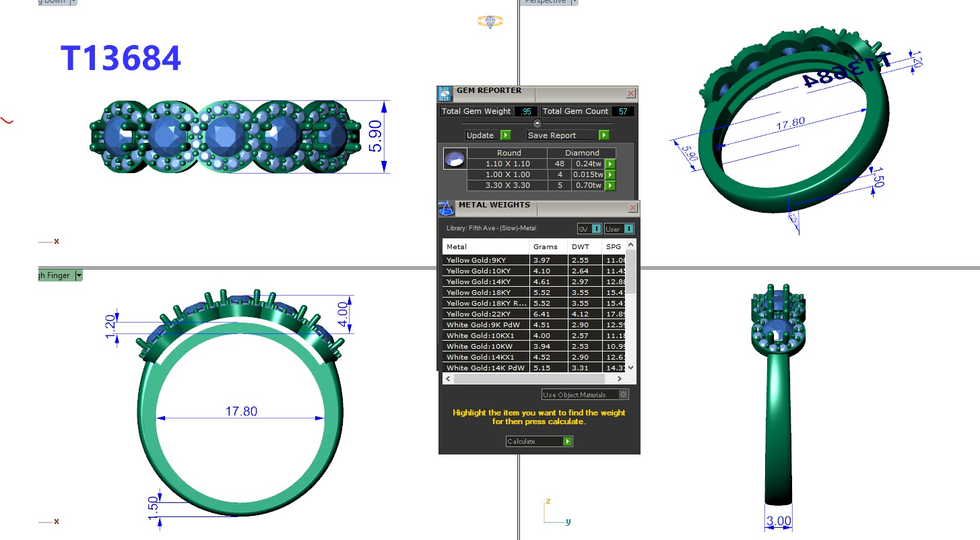Click the green arrow beside Save Report
This screenshot has height=540, width=980.
[x=604, y=135]
